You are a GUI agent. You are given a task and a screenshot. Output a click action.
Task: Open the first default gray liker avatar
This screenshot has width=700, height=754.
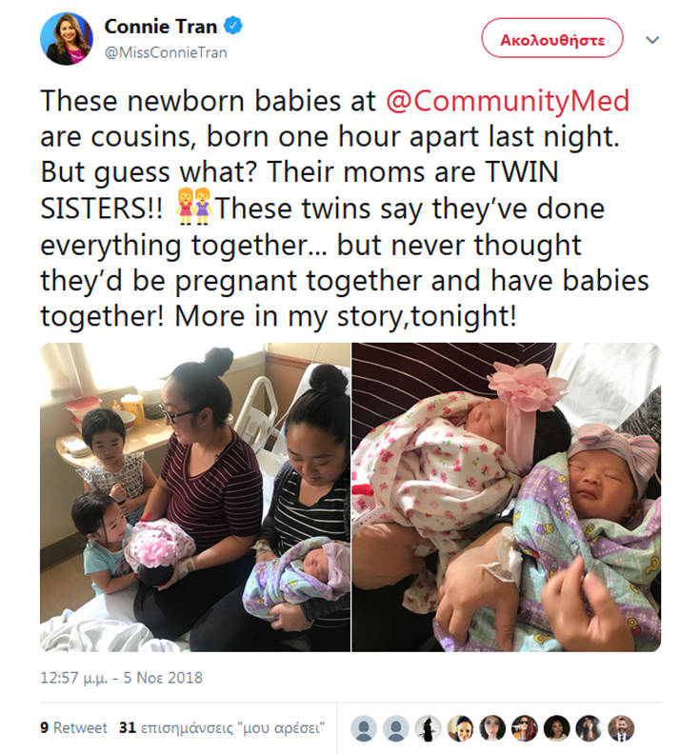[x=364, y=728]
